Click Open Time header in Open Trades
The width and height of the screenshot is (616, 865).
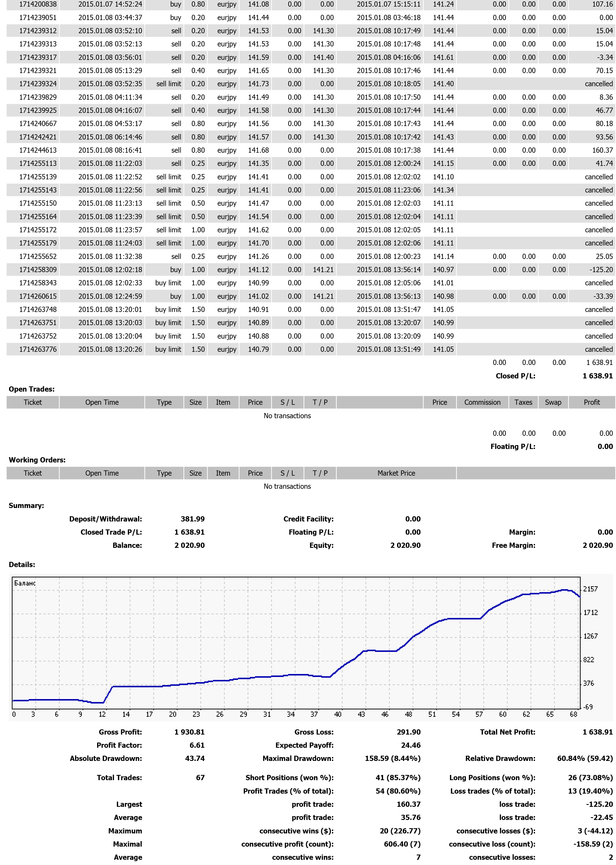click(102, 402)
